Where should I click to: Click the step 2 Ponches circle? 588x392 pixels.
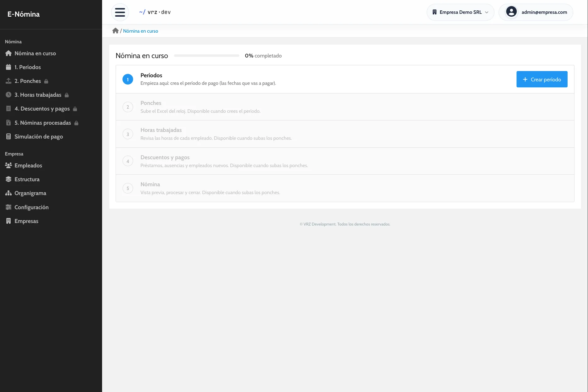[128, 107]
